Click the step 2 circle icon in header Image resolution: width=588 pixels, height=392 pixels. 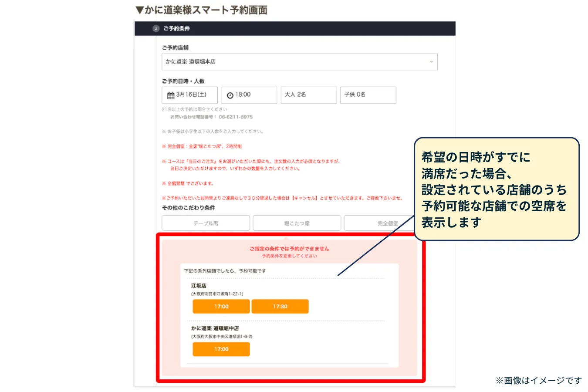tap(156, 28)
